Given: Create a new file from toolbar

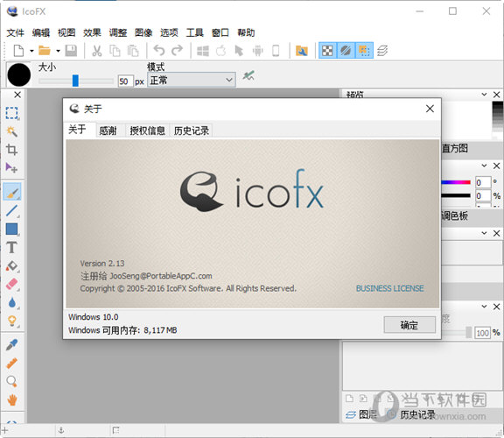Looking at the screenshot, I should (18, 51).
